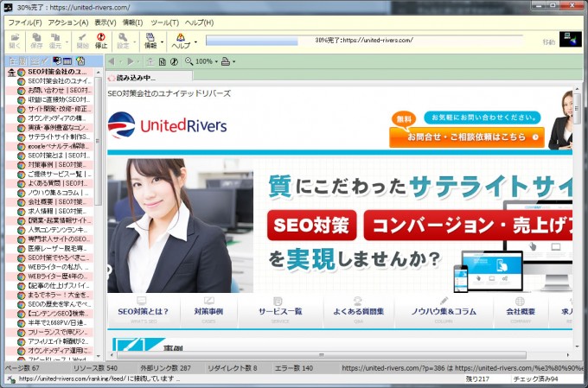Click the round stop icon in browser toolbar

(174, 61)
